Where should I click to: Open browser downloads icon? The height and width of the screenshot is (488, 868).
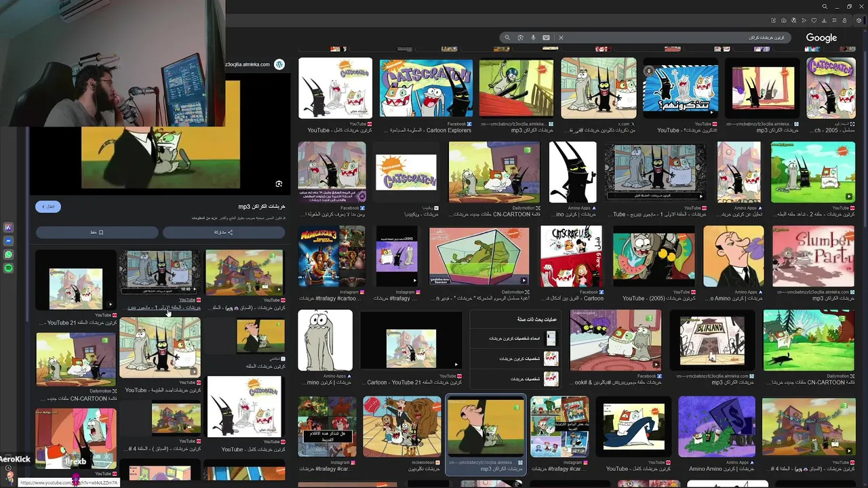click(x=824, y=20)
